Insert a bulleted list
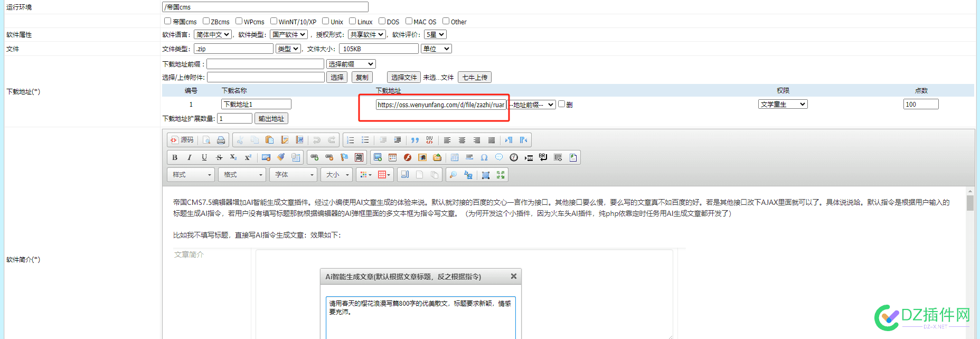 pyautogui.click(x=365, y=140)
